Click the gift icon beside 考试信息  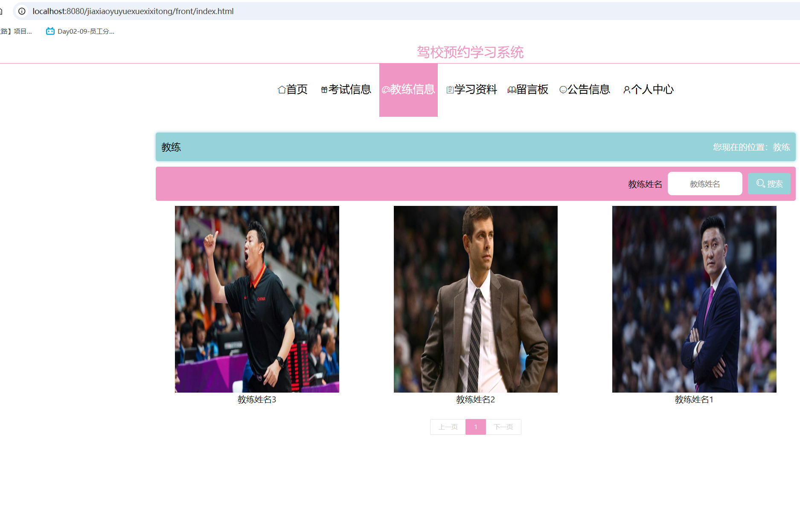(324, 90)
